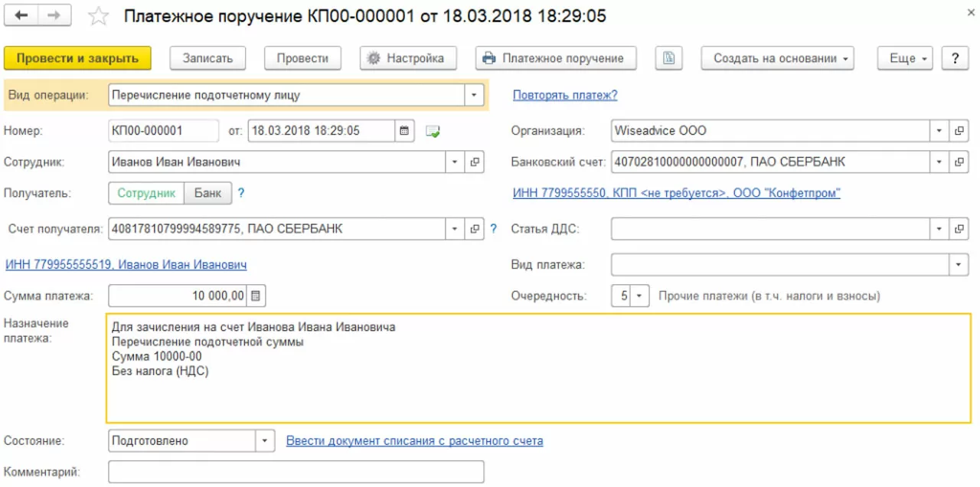Open the Еще menu

(x=908, y=58)
